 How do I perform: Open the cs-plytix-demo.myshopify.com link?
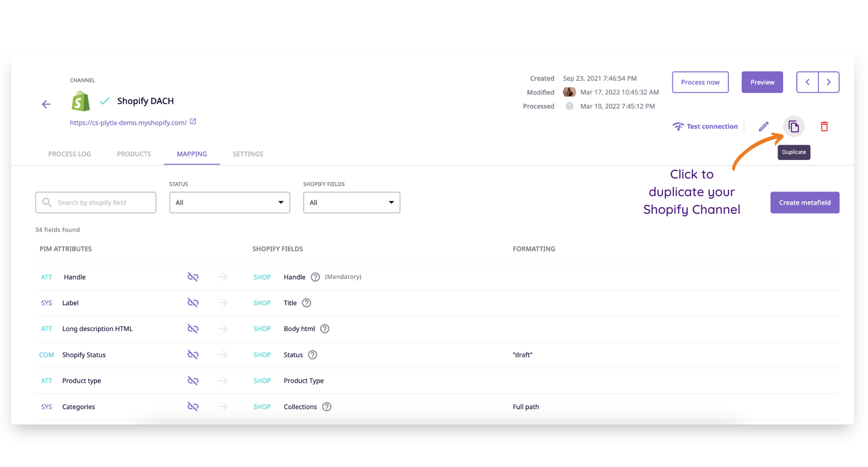coord(128,123)
